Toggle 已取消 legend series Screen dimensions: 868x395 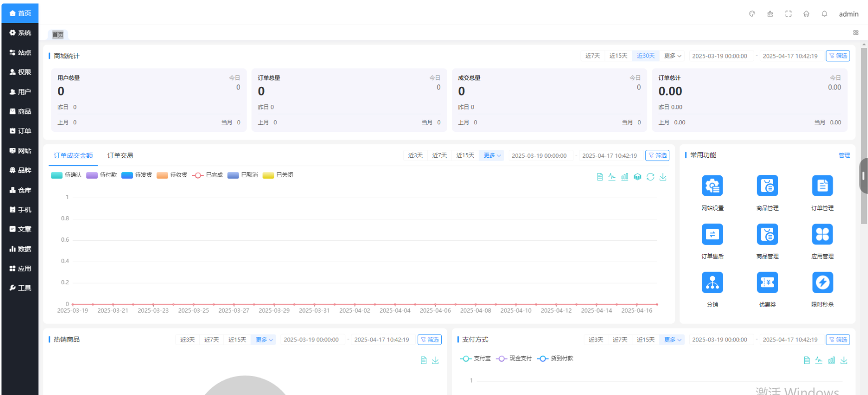[x=243, y=175]
